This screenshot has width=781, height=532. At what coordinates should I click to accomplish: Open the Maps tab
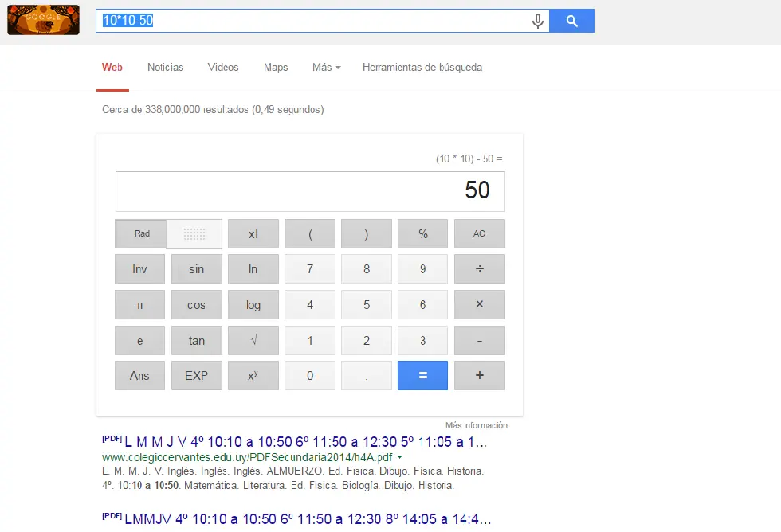click(276, 67)
